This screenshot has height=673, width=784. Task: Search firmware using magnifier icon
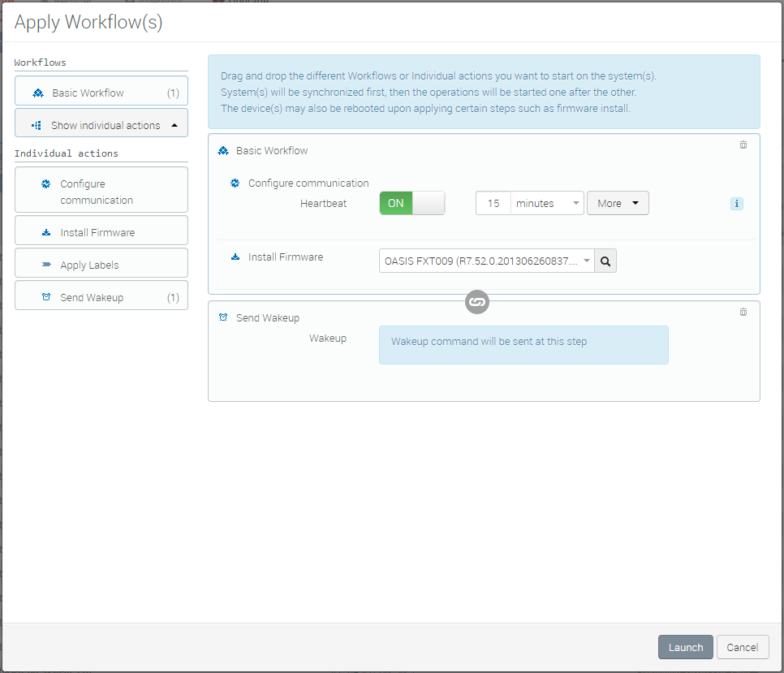(605, 261)
